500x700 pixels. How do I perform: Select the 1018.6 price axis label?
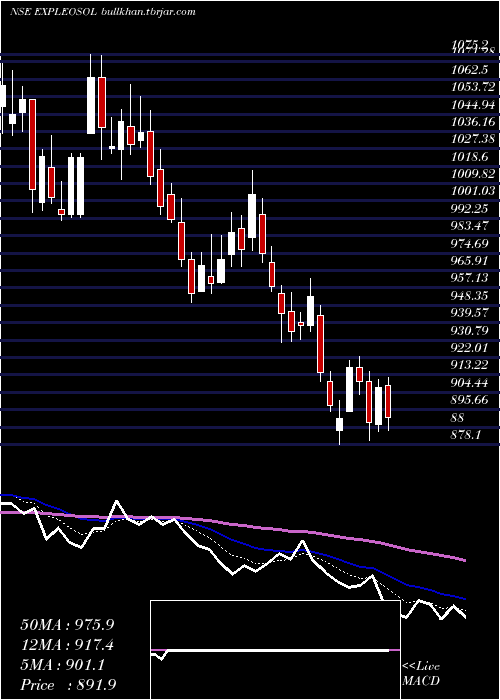(x=470, y=157)
